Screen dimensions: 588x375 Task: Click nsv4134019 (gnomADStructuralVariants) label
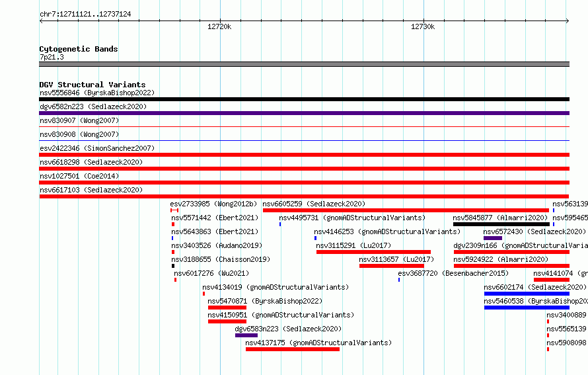point(276,287)
